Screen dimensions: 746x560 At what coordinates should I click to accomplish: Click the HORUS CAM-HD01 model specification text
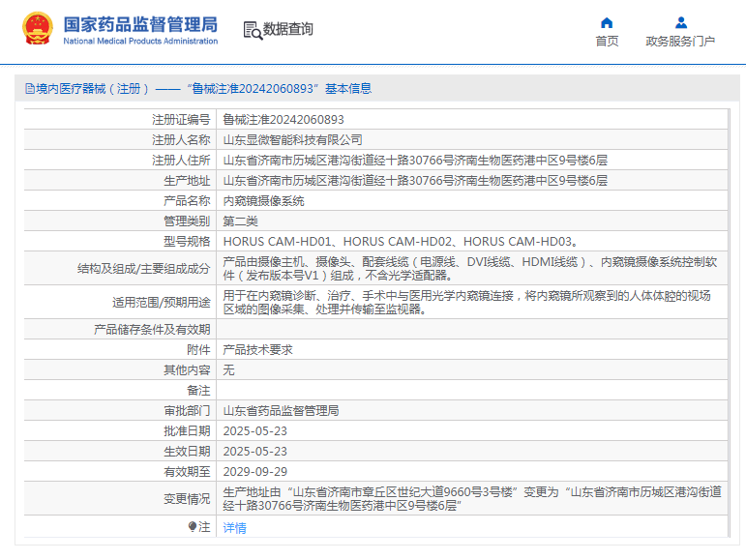coord(279,242)
